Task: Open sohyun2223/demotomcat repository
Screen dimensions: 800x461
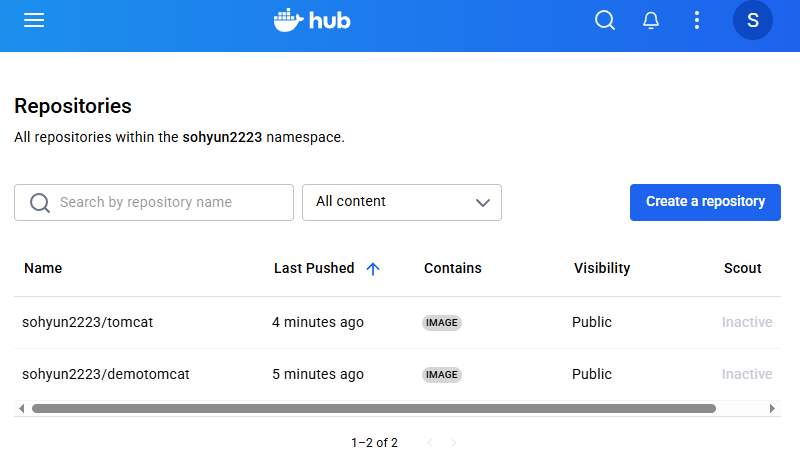Action: tap(106, 374)
